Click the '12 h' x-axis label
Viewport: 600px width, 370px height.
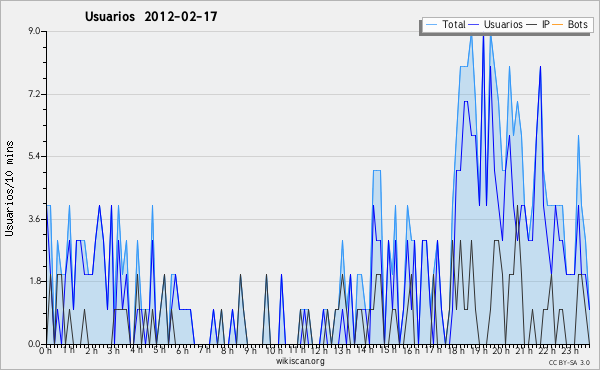[319, 351]
